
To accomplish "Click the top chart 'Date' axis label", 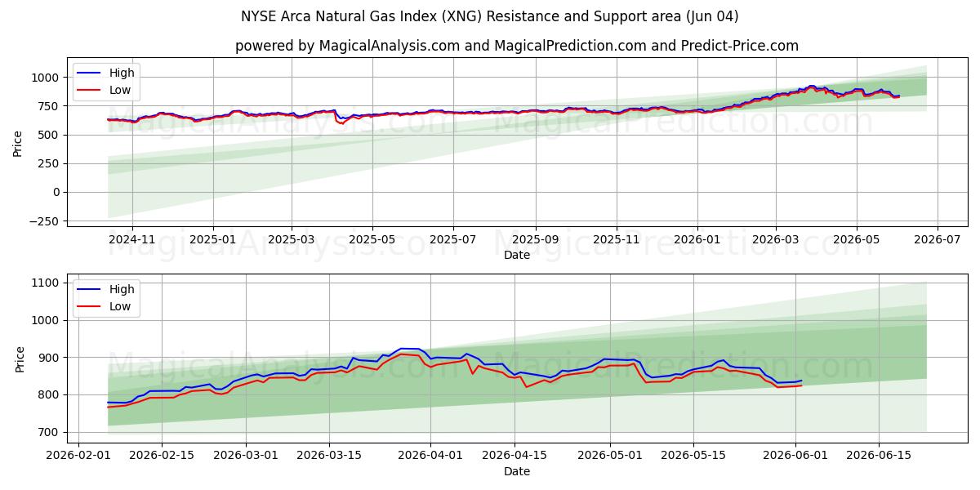I will (x=517, y=255).
